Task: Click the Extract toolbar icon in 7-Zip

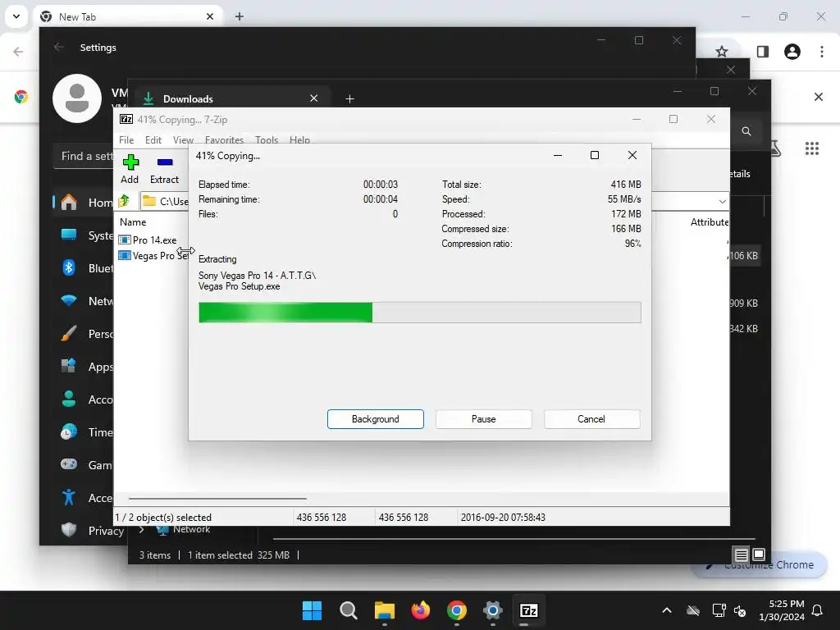Action: [x=164, y=169]
